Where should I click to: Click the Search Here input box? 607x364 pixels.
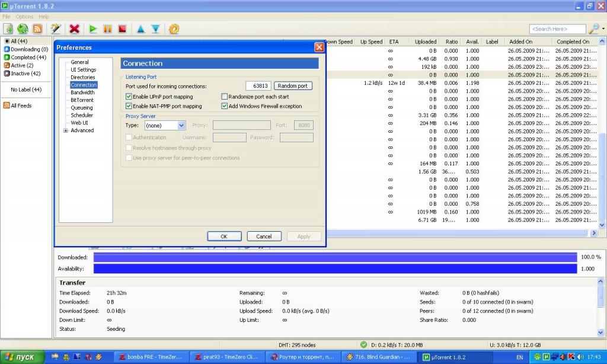[x=557, y=29]
